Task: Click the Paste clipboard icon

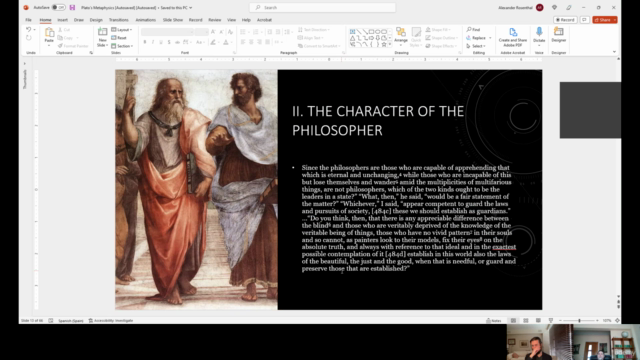Action: (x=49, y=33)
